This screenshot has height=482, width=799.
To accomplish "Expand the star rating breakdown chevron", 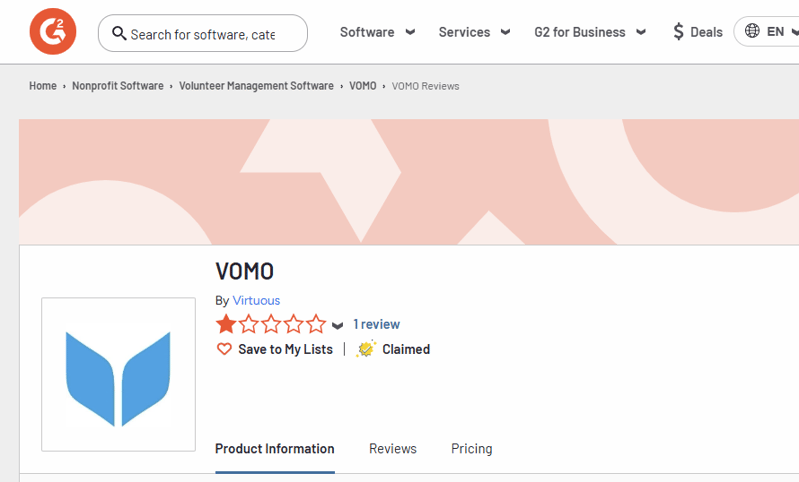I will coord(337,325).
